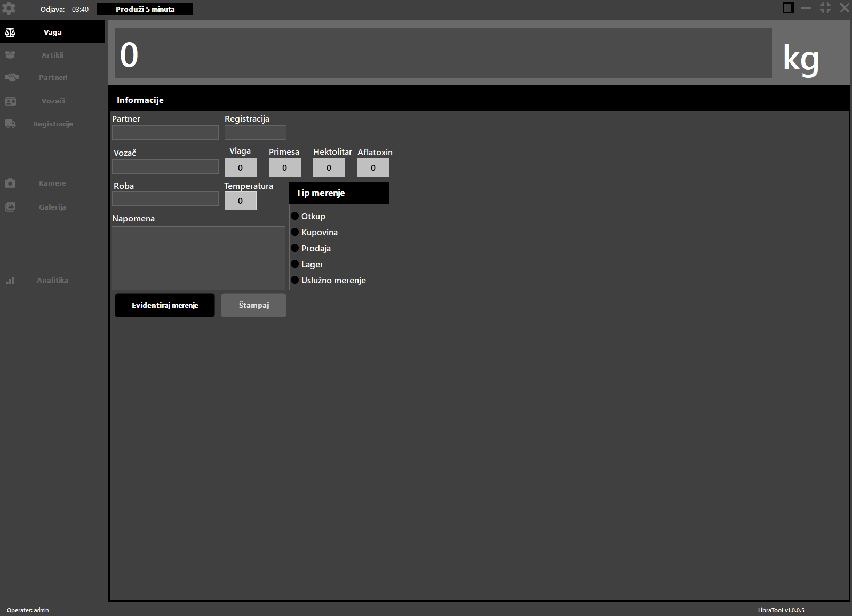Click the Aflatoxin value box
Viewport: 852px width, 616px height.
373,167
